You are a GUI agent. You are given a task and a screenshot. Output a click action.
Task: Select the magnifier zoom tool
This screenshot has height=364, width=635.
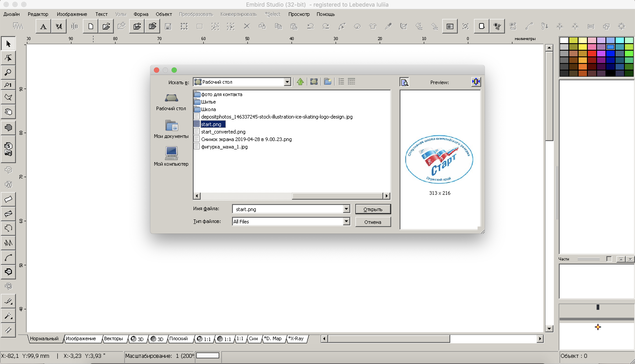coord(8,72)
